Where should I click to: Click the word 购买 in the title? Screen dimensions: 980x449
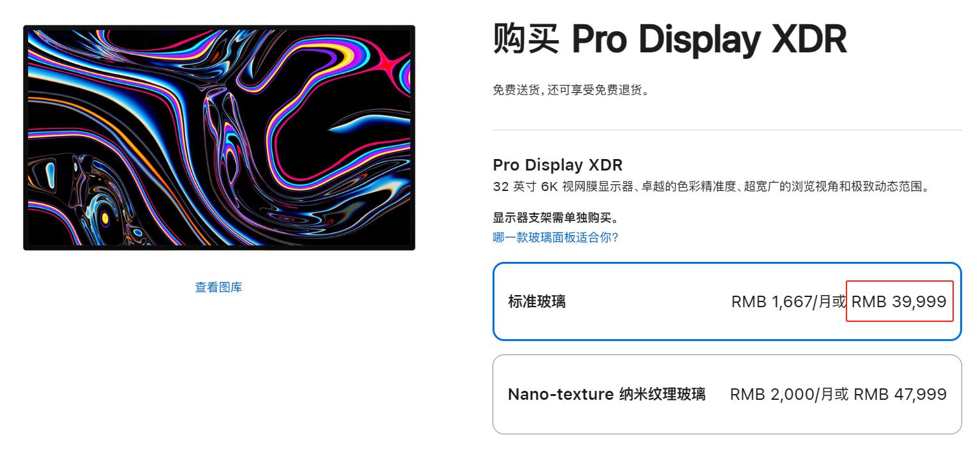526,40
